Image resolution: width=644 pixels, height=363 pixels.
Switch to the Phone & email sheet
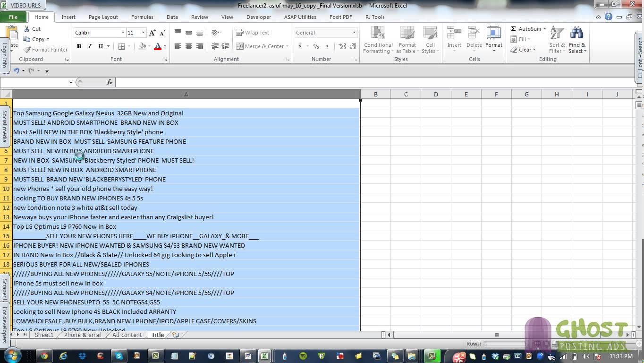[x=83, y=335]
